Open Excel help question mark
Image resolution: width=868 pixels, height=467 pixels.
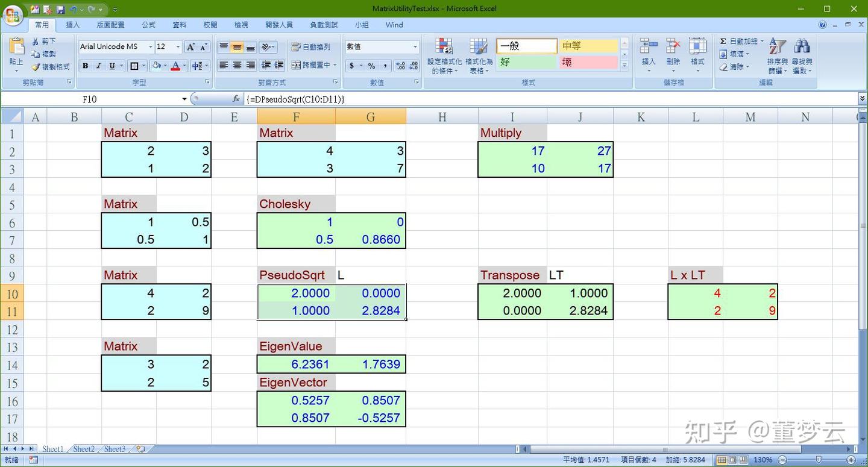[x=823, y=25]
